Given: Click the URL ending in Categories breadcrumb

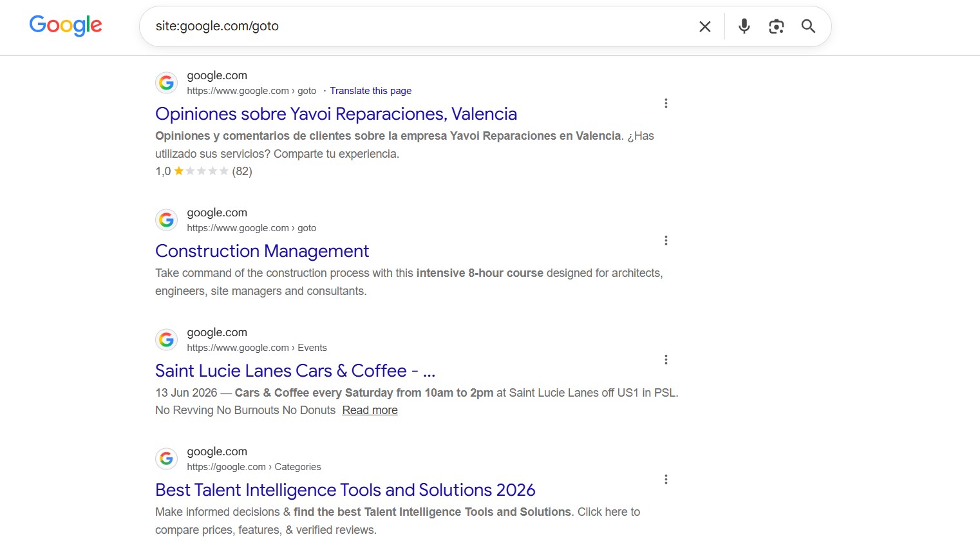Looking at the screenshot, I should click(254, 467).
